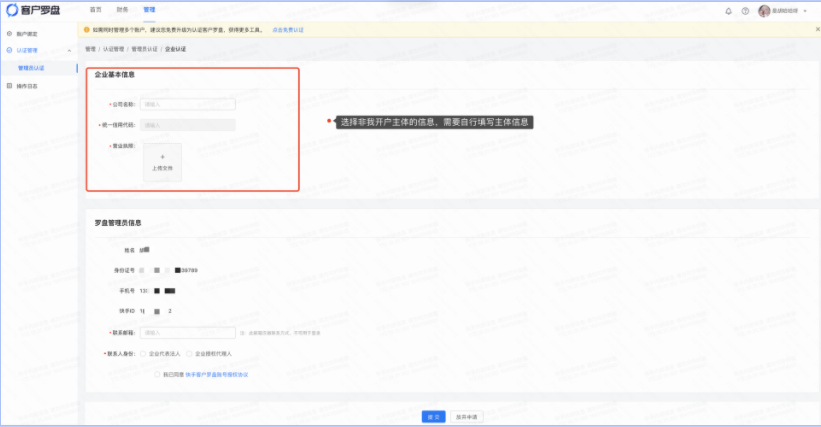Click the 客户罗盘 logo icon
Image resolution: width=821 pixels, height=427 pixels.
pyautogui.click(x=12, y=10)
